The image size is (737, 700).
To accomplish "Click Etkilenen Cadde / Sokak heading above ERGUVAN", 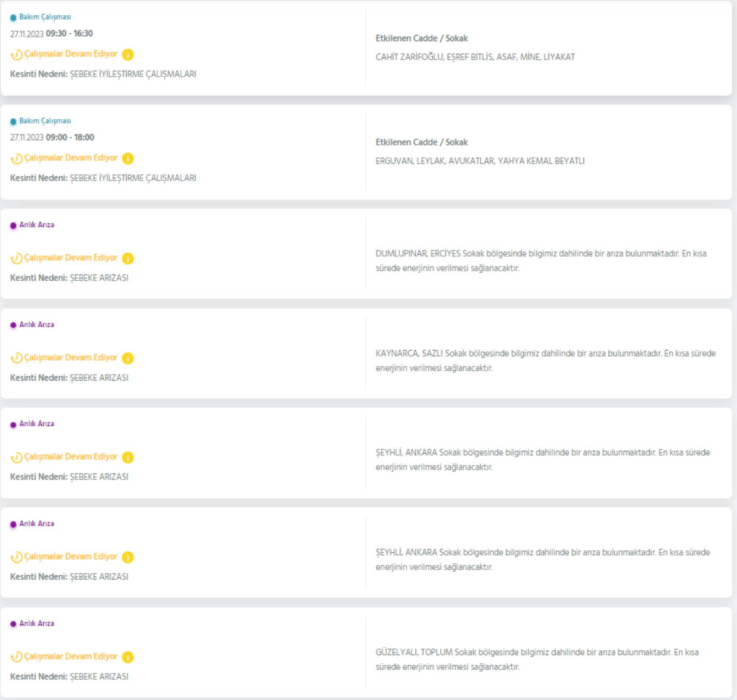I will (x=421, y=142).
